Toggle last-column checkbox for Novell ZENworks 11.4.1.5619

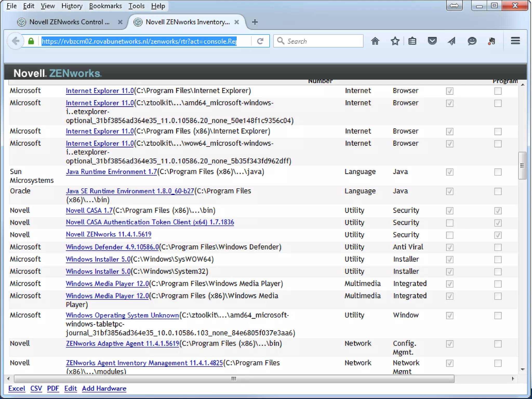[x=498, y=235]
